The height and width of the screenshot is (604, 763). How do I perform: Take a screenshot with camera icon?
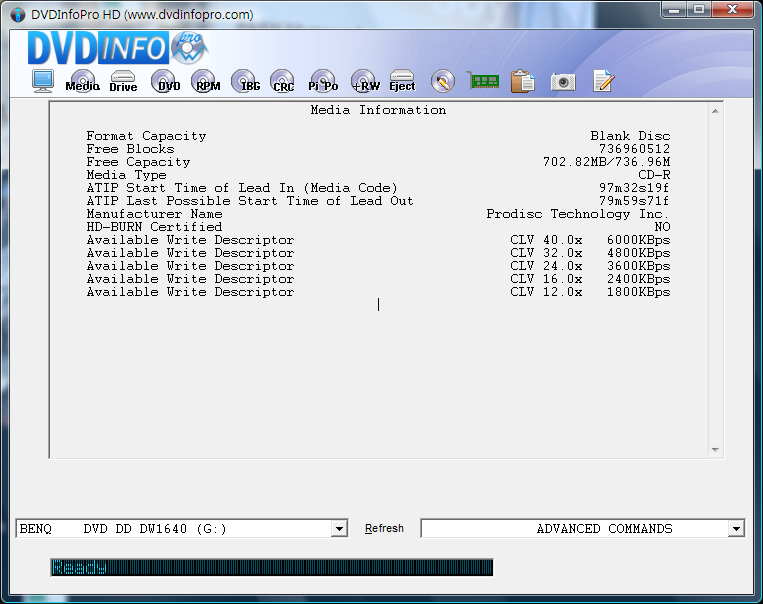click(563, 82)
